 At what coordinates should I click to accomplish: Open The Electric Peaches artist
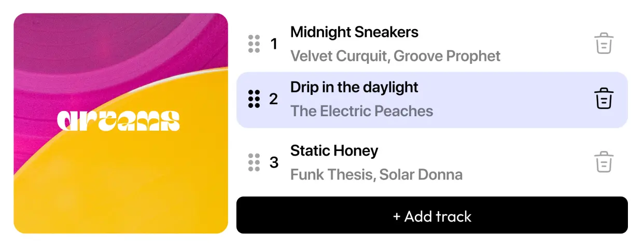point(361,111)
